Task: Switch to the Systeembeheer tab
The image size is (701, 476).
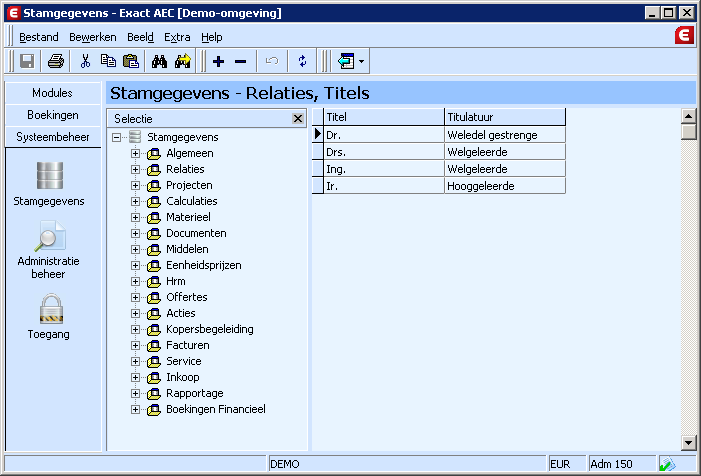Action: [53, 137]
